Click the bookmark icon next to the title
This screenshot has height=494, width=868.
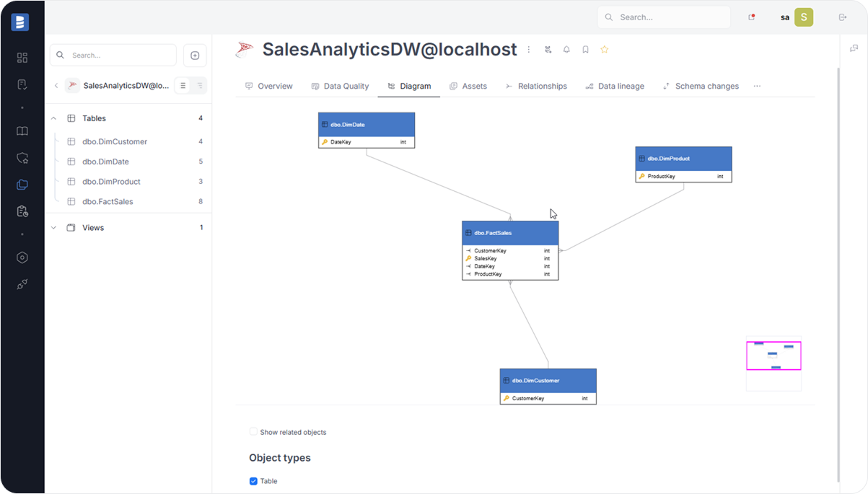tap(585, 49)
